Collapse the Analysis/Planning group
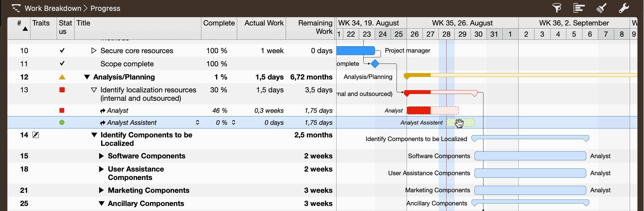 click(87, 77)
